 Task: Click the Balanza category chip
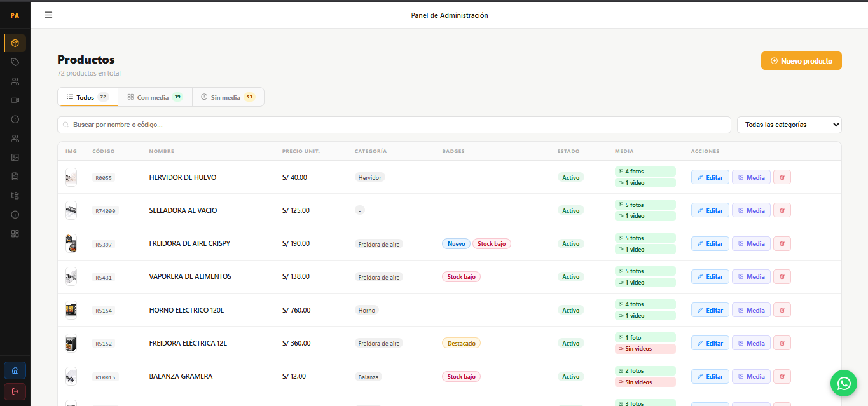pos(368,377)
